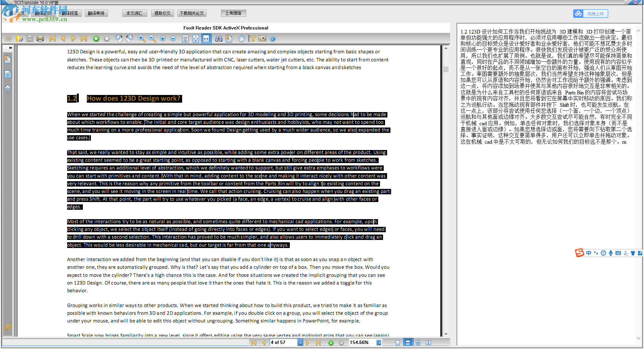Fit the whole page in the window
This screenshot has height=349, width=644.
point(196,39)
